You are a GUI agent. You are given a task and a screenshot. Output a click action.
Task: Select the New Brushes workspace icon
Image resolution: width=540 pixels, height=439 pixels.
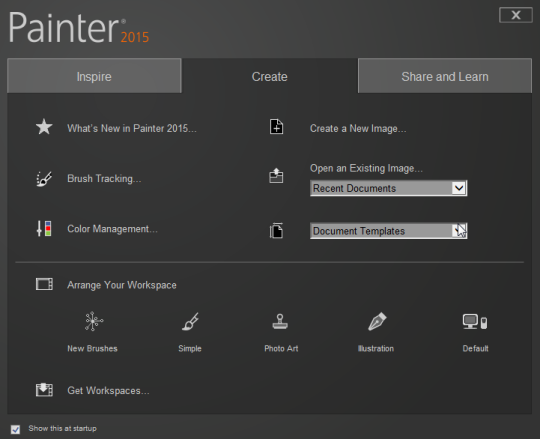[x=94, y=321]
